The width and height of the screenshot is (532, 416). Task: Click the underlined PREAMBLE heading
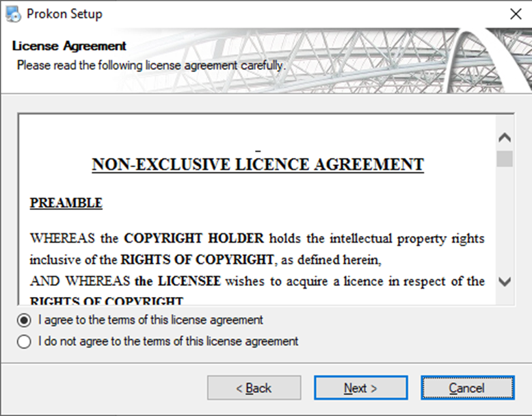pos(66,203)
